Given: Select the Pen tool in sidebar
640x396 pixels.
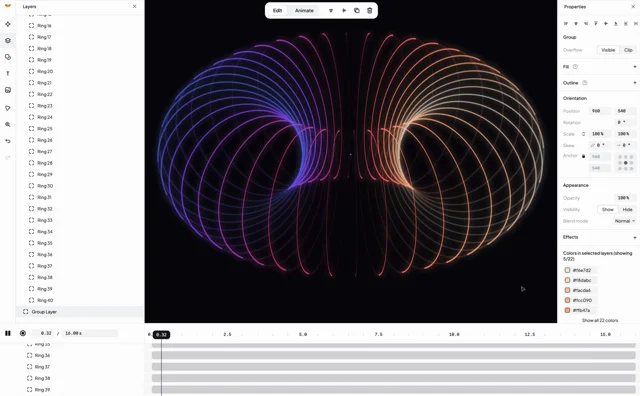Looking at the screenshot, I should click(8, 108).
